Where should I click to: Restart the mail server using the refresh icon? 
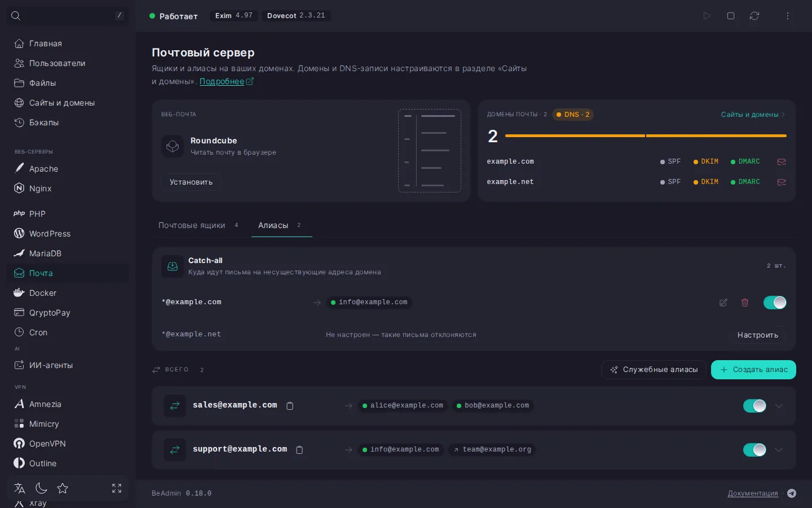tap(754, 16)
